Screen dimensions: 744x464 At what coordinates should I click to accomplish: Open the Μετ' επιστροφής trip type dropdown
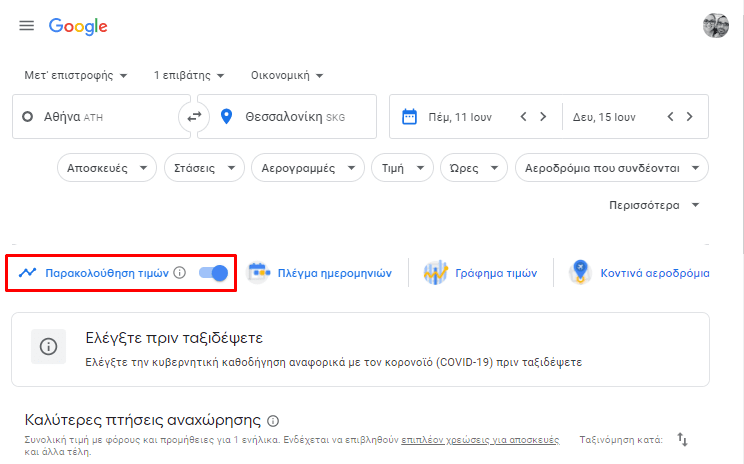[x=76, y=75]
